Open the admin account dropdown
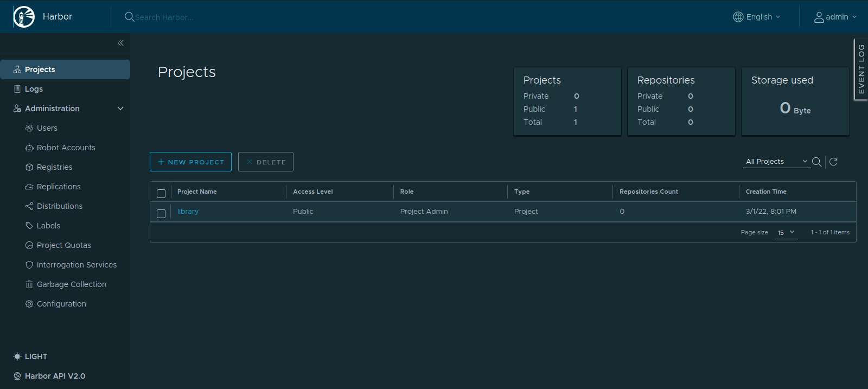868x389 pixels. [835, 17]
